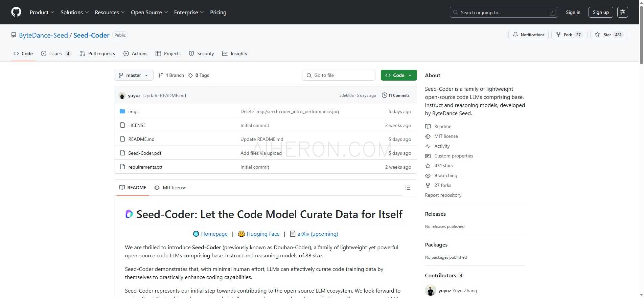The width and height of the screenshot is (644, 298).
Task: Open Add files via upload commit
Action: 261,153
